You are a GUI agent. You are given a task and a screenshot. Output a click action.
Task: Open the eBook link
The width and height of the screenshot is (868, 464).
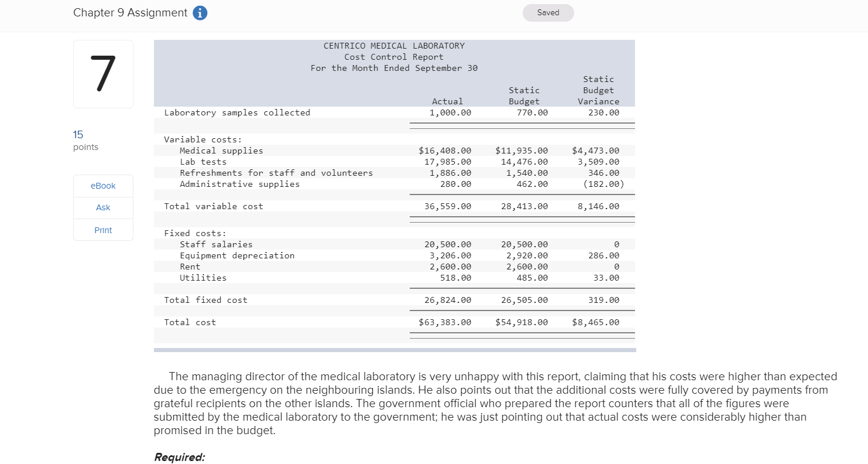pyautogui.click(x=103, y=186)
